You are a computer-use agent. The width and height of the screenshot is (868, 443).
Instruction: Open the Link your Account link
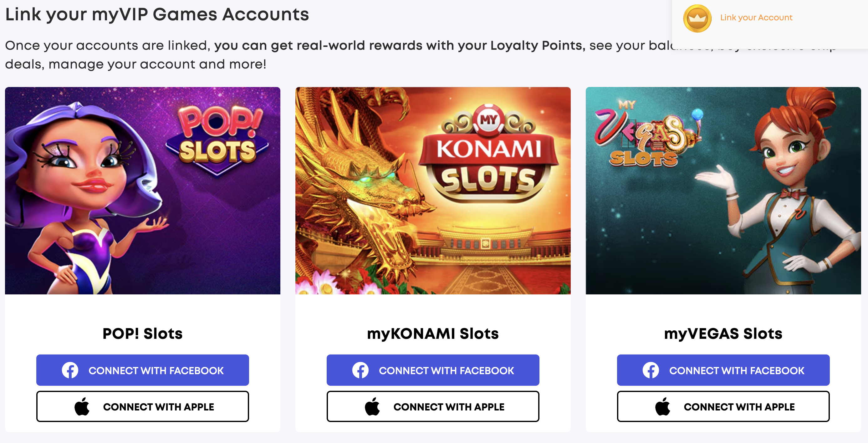[x=756, y=18]
